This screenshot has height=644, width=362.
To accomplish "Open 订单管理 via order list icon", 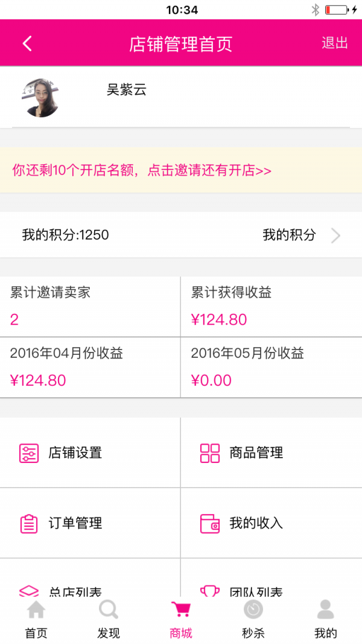I will (x=28, y=523).
